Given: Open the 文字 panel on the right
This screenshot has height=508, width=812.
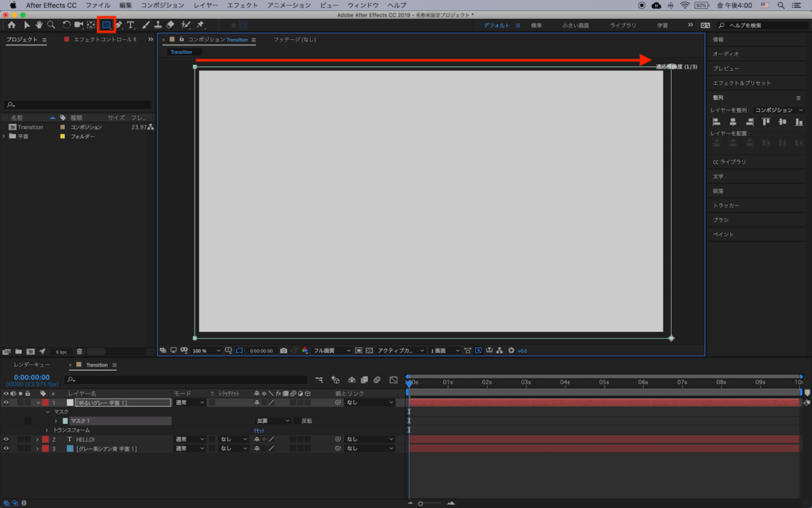Looking at the screenshot, I should (718, 176).
